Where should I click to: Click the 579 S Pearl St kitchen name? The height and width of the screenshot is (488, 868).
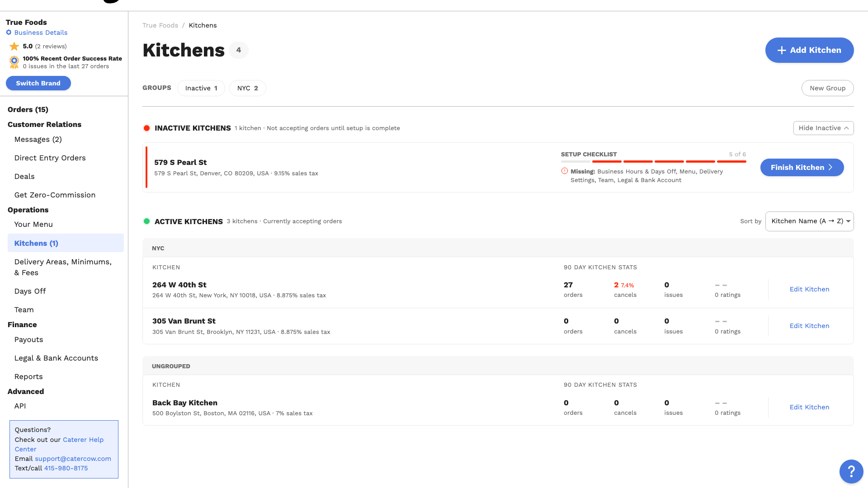coord(180,162)
